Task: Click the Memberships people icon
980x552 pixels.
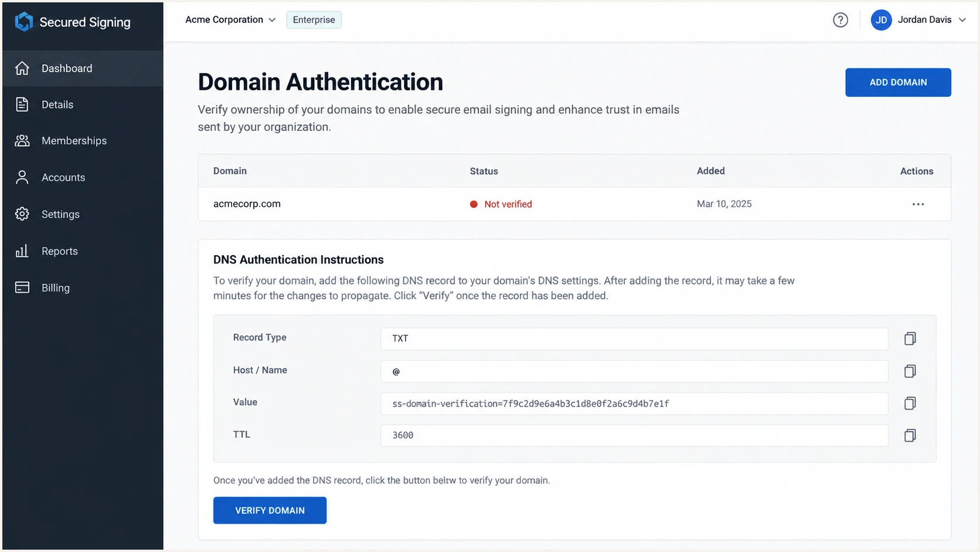Action: (22, 141)
